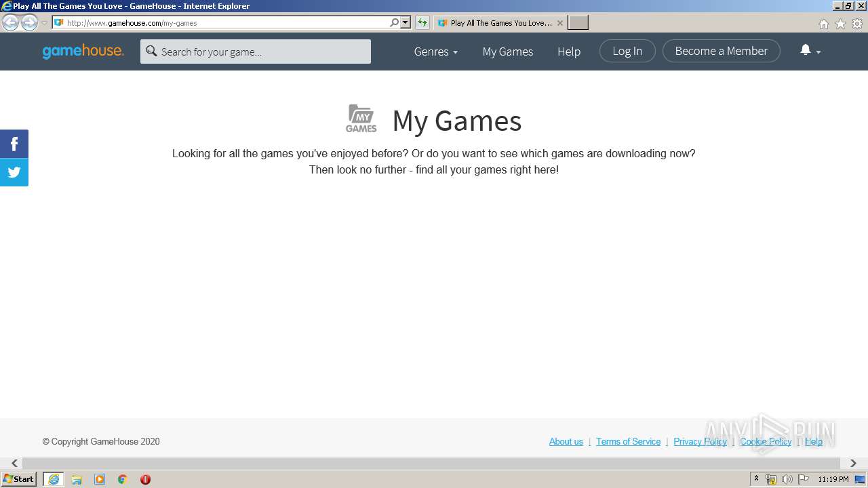Click the My Games folder icon
868x488 pixels.
point(361,119)
